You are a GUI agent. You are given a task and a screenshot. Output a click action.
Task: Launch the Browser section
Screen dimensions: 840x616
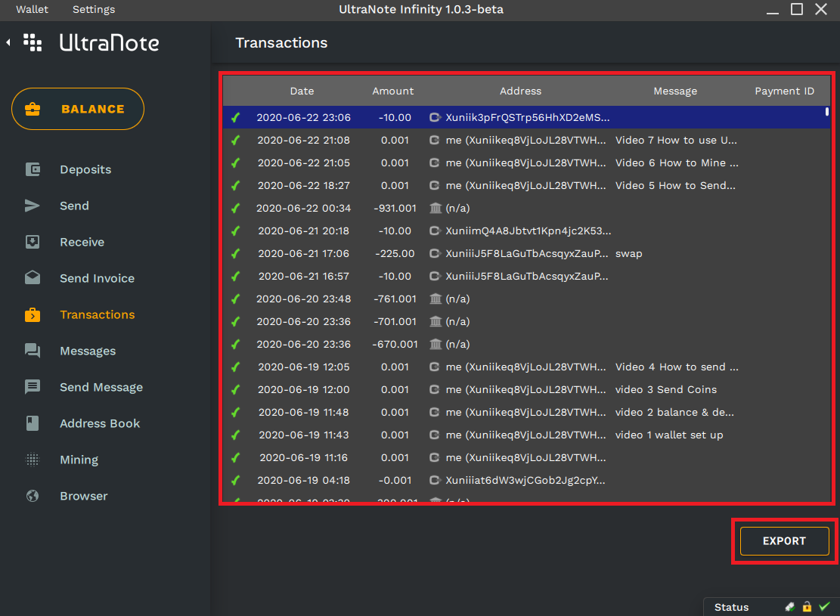click(x=84, y=496)
